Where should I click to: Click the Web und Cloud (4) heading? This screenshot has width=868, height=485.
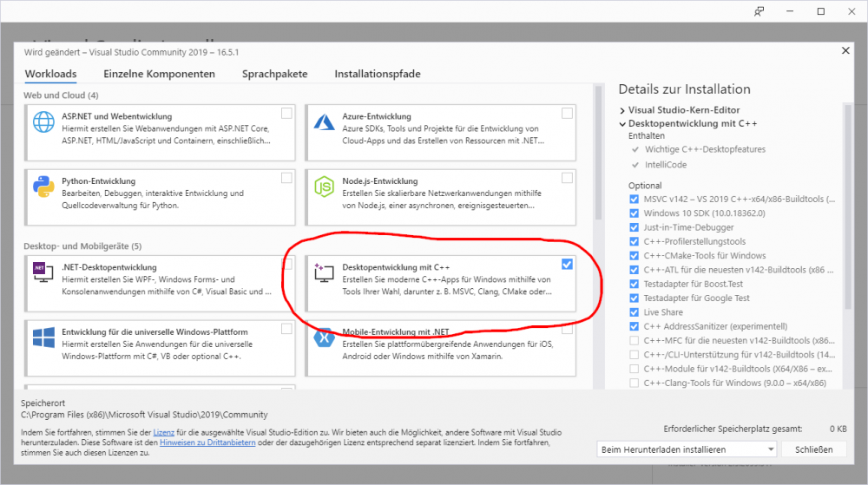tap(61, 95)
